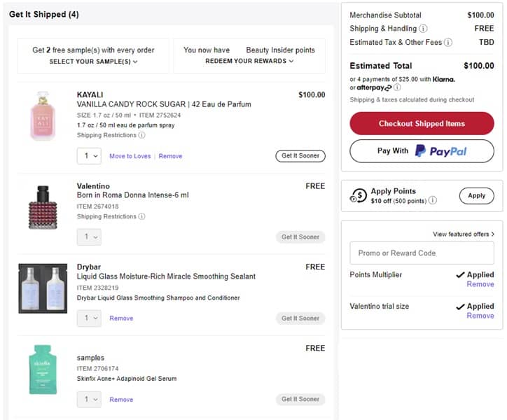The height and width of the screenshot is (420, 507).
Task: Remove the Points Multiplier promo
Action: (x=480, y=284)
